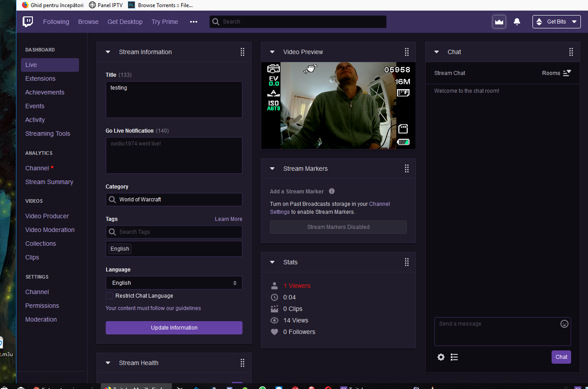Click the magnifier icon in the Search Tags field
588x389 pixels.
(112, 232)
